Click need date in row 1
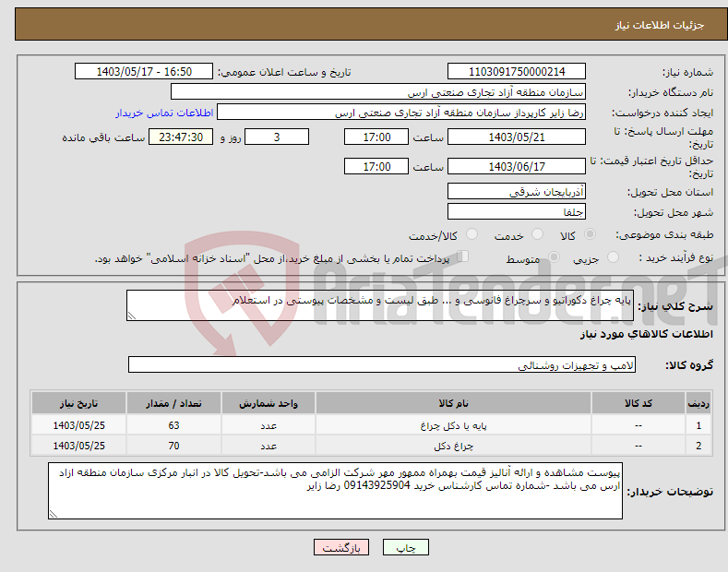This screenshot has height=572, width=728. pyautogui.click(x=79, y=425)
